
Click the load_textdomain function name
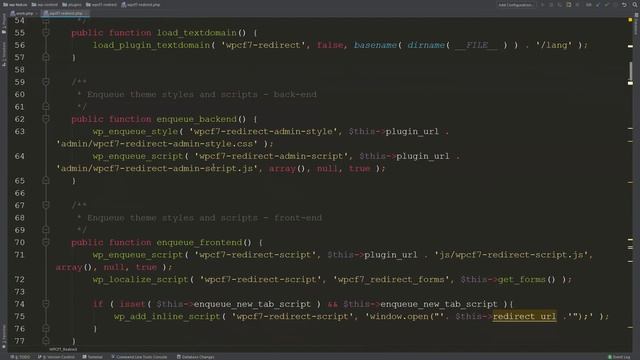point(196,33)
